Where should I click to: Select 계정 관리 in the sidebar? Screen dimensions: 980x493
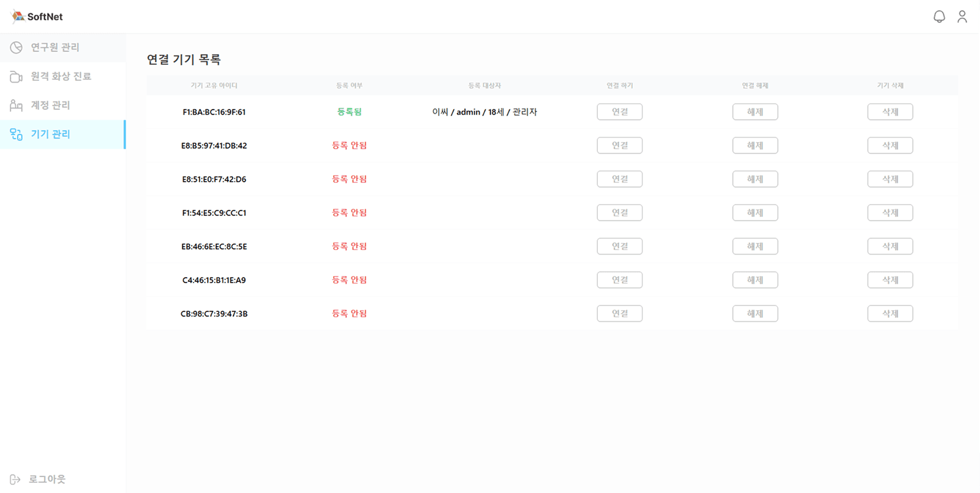(50, 106)
